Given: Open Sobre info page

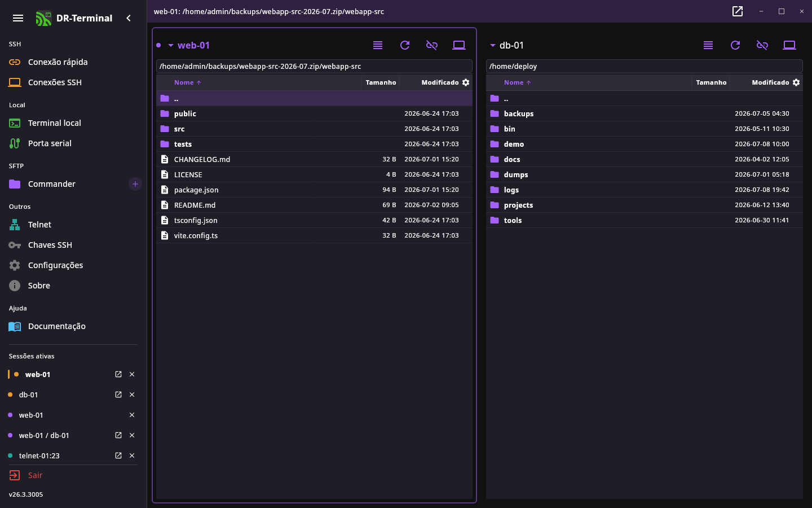Looking at the screenshot, I should click(73, 286).
